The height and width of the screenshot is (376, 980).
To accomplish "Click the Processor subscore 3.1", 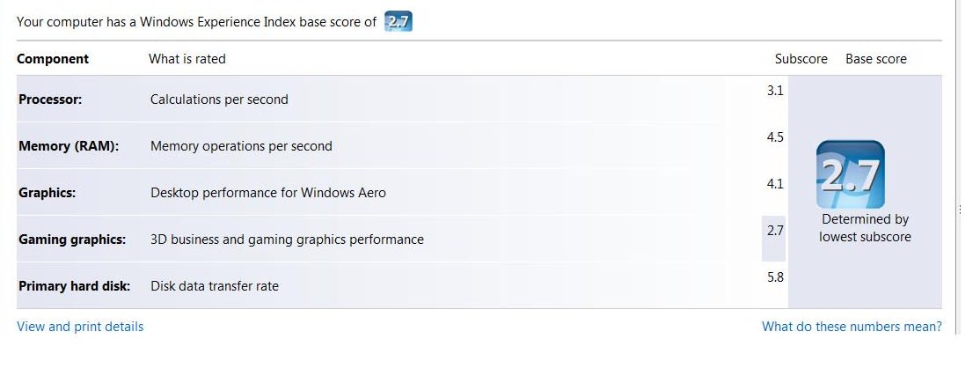I will pos(775,91).
